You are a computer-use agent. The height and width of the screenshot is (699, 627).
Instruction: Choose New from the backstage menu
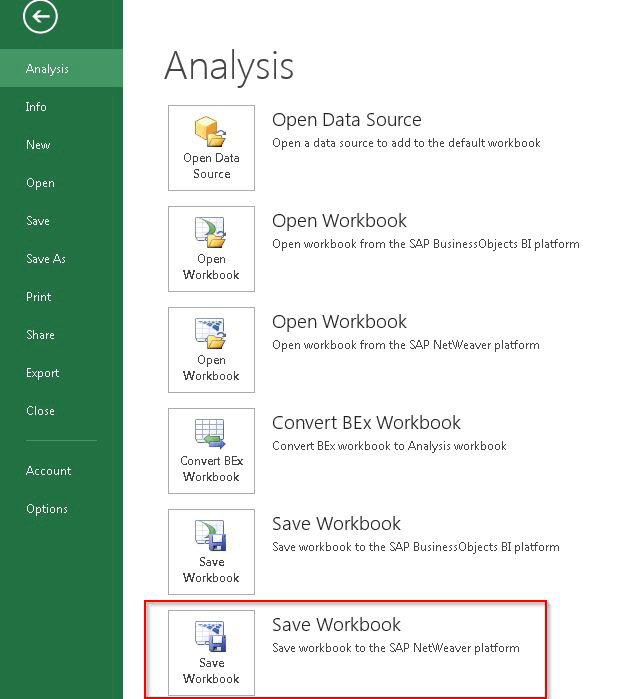point(38,145)
